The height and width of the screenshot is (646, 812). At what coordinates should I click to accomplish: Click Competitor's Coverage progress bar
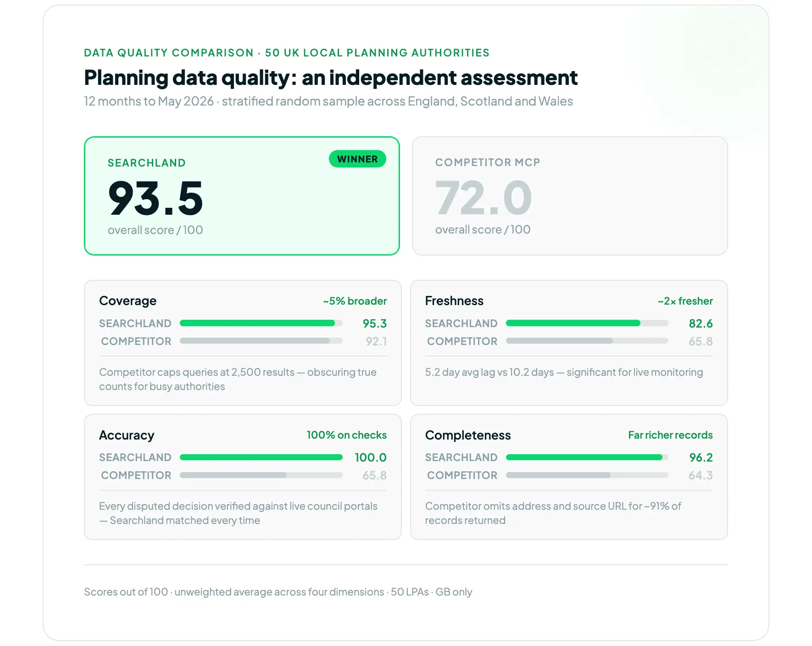(261, 341)
